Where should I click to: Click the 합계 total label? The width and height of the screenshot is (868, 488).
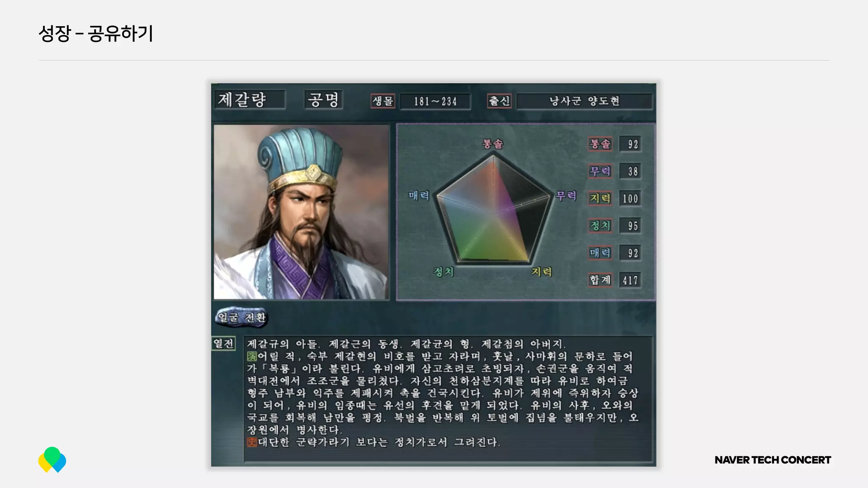click(600, 280)
